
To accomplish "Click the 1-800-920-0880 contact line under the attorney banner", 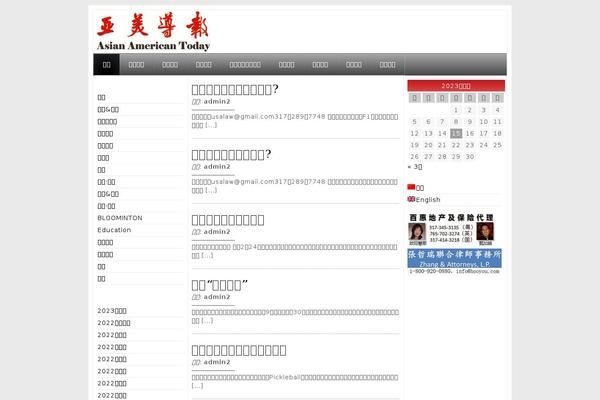I will pos(455,271).
